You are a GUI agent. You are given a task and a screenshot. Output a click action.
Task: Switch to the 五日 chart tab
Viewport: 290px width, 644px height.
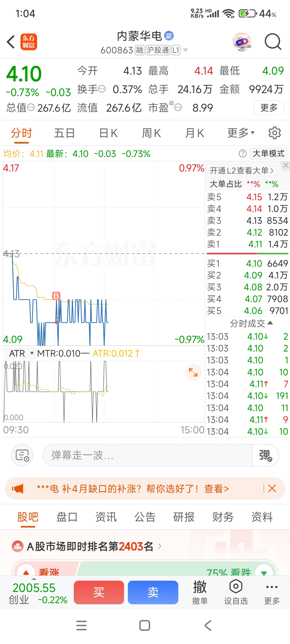tap(64, 133)
